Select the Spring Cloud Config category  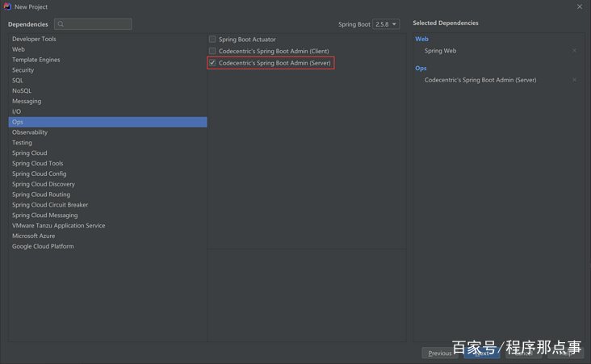[108, 174]
